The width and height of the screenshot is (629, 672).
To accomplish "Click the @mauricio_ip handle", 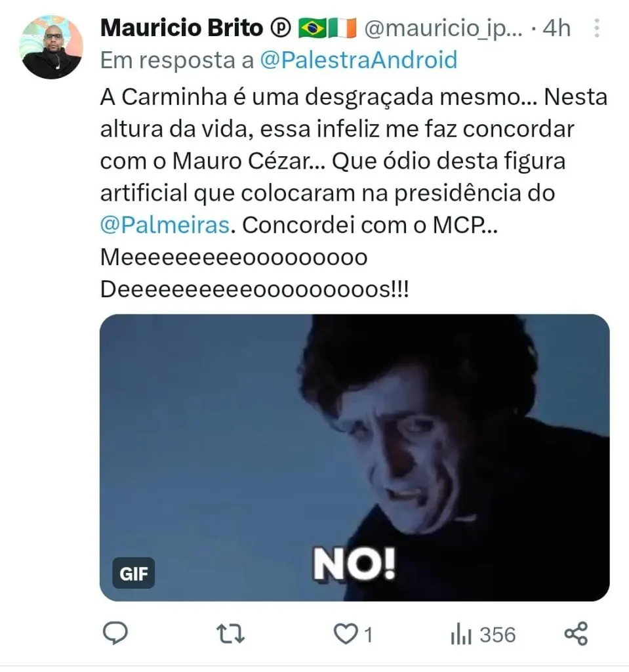I will pyautogui.click(x=444, y=28).
